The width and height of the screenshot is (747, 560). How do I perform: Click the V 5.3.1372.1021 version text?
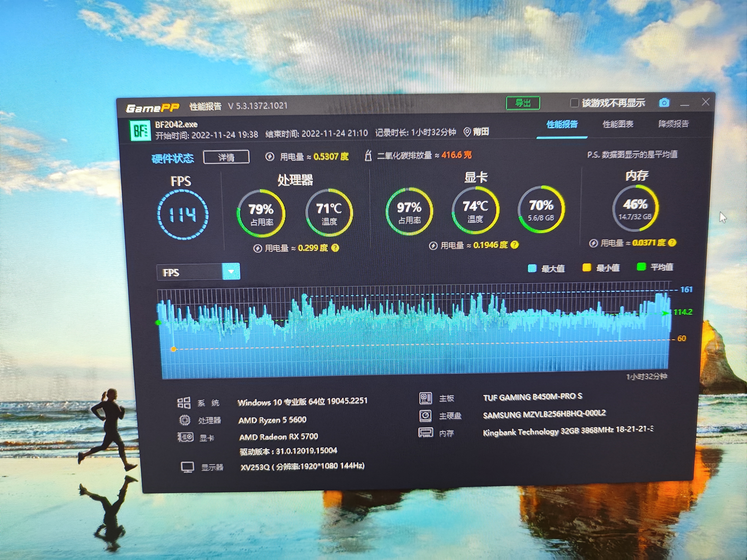click(258, 106)
